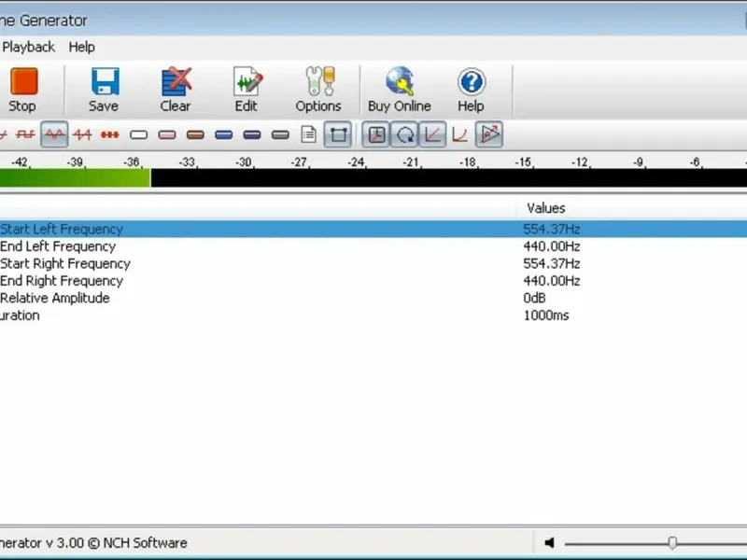Select the End Right Frequency row
The width and height of the screenshot is (747, 560).
coord(373,281)
